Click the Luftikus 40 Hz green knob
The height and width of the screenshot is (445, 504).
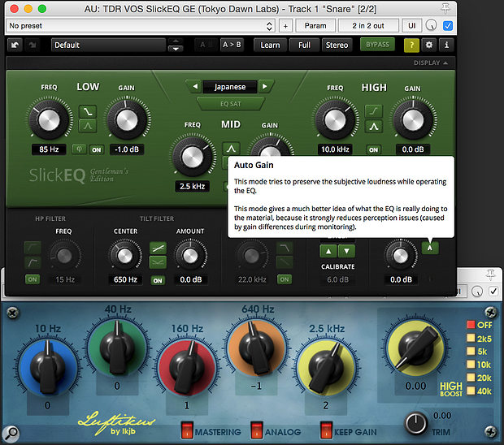(x=117, y=348)
